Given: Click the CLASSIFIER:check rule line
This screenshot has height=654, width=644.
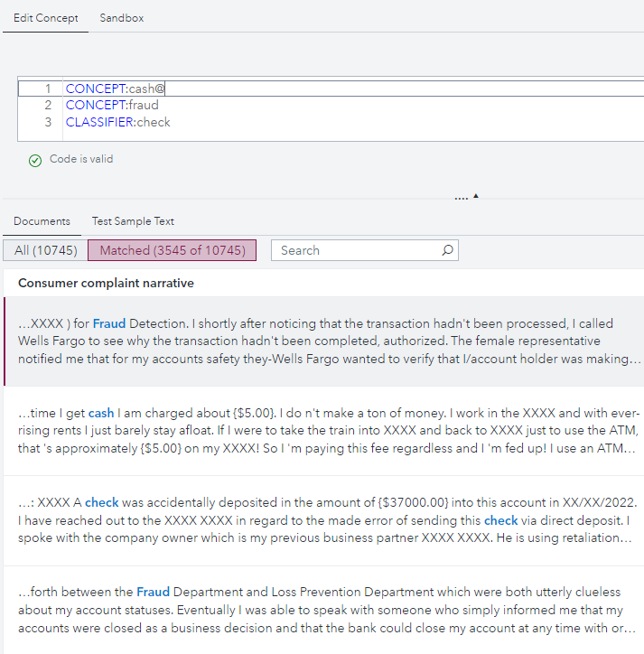Looking at the screenshot, I should 117,122.
